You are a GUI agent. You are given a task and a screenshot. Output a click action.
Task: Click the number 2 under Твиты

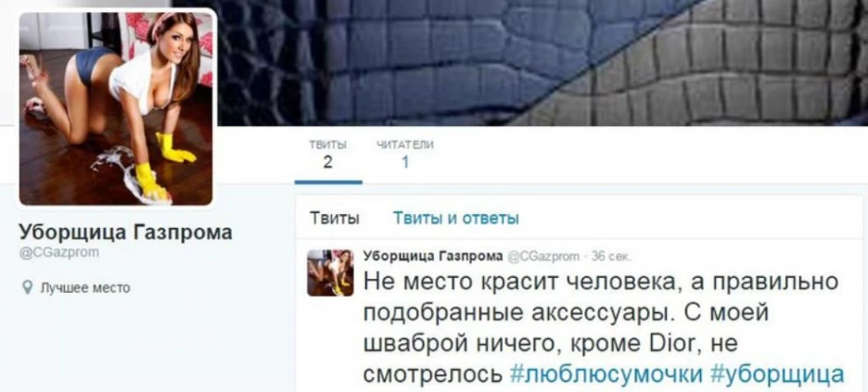[327, 162]
